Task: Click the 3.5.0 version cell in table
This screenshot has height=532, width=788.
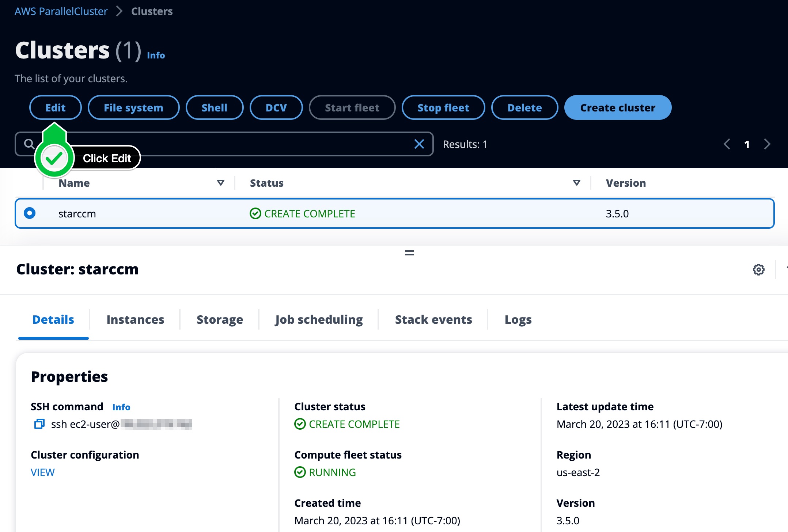Action: tap(617, 213)
